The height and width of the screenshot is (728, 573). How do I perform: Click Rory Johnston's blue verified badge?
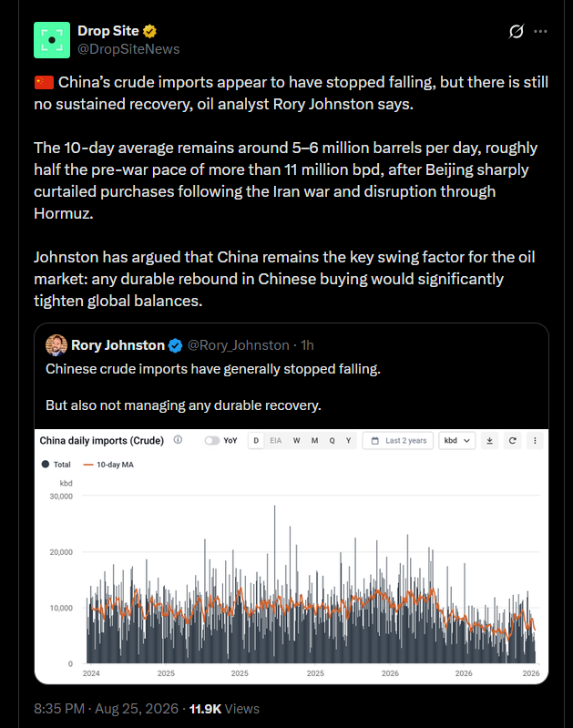click(x=175, y=345)
